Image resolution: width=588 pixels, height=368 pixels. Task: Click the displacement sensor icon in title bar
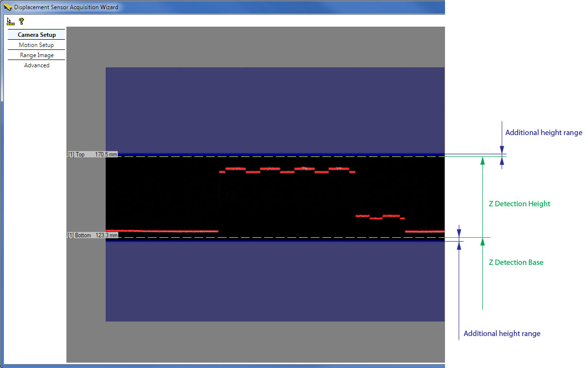[x=7, y=7]
